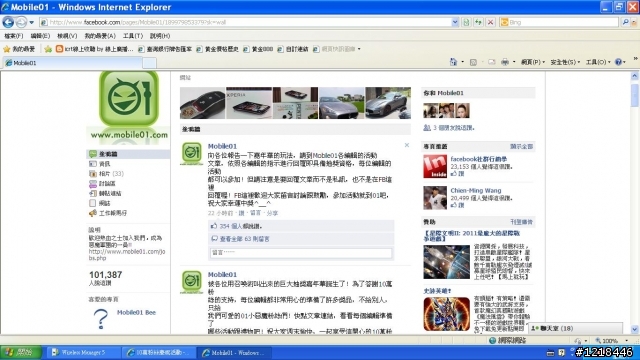Click into the Bing search box
Viewport: 640px width, 360px height.
coord(559,22)
